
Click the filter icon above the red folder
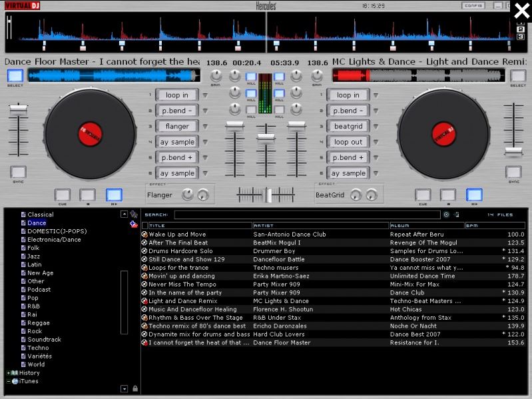134,214
